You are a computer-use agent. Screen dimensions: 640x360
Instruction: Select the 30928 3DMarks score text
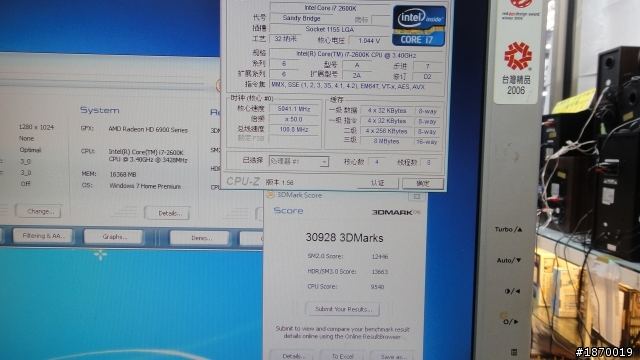344,238
